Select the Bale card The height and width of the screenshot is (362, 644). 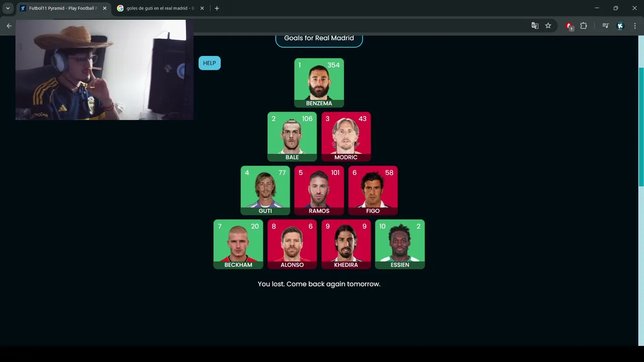coord(292,137)
